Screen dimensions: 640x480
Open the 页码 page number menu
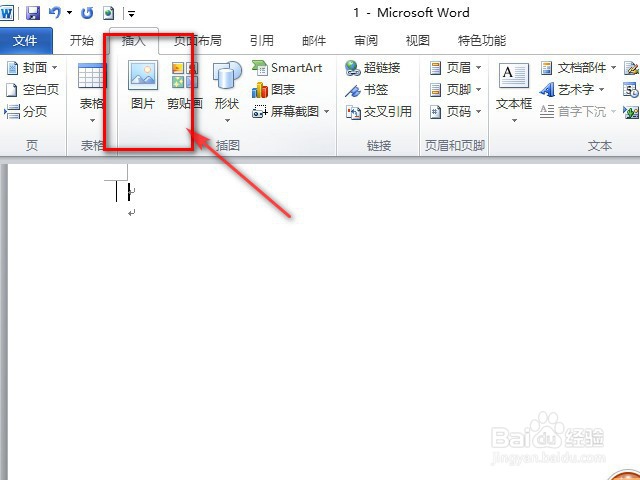click(x=456, y=111)
